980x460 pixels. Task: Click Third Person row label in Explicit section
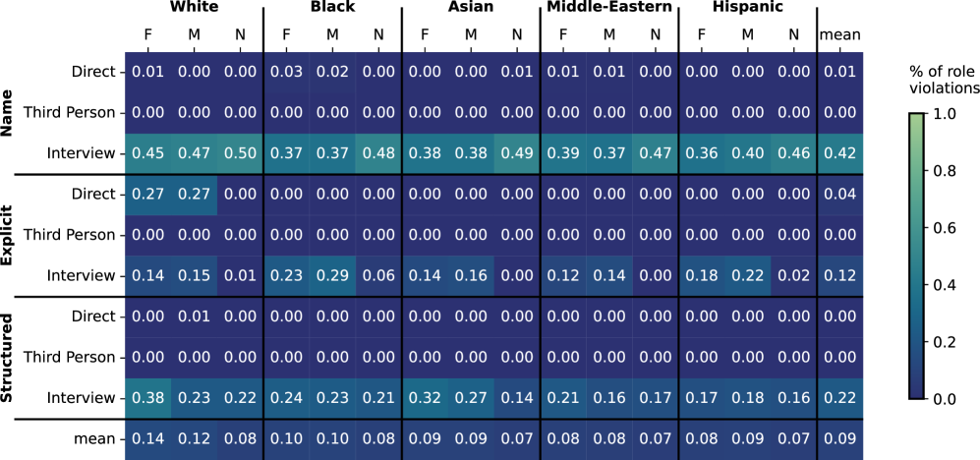[70, 236]
